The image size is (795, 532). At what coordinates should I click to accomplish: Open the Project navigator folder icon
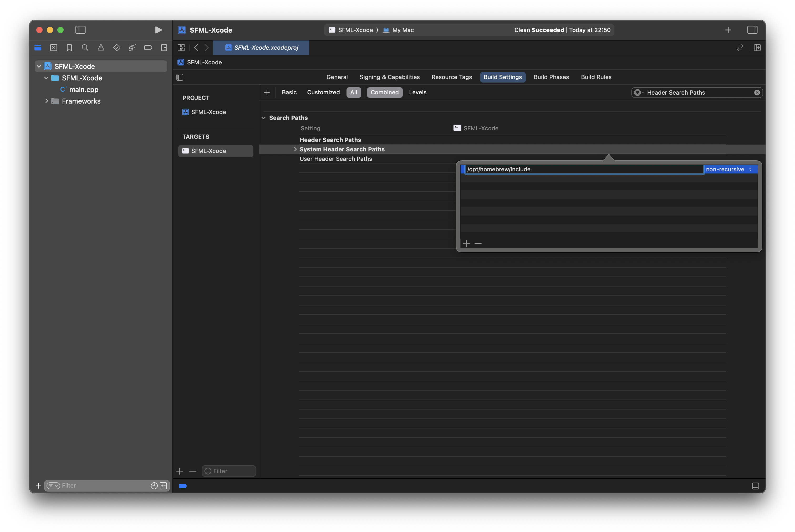tap(38, 48)
